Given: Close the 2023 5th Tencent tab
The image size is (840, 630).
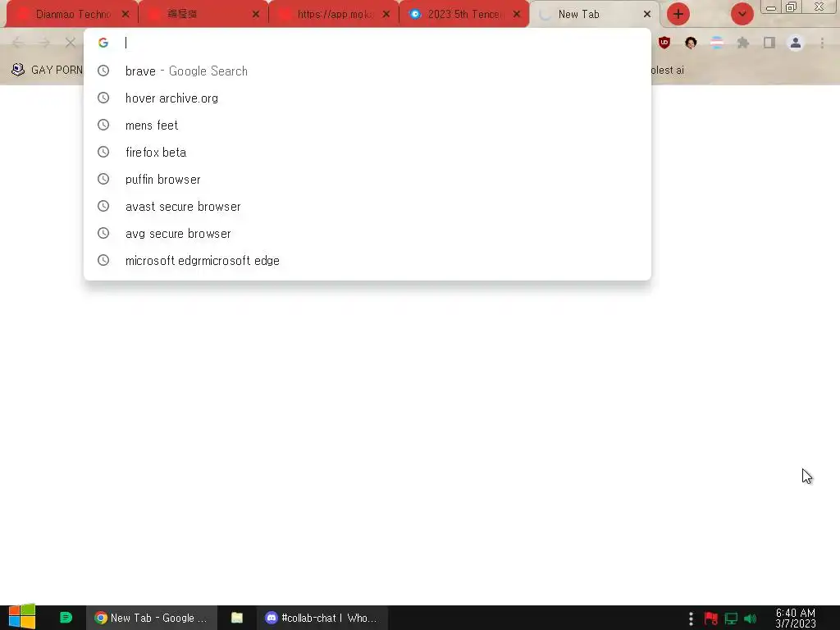Looking at the screenshot, I should click(517, 15).
